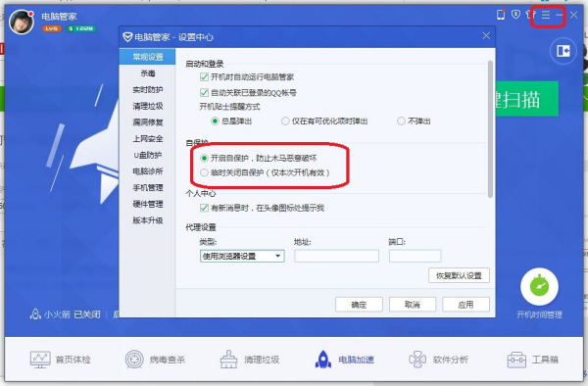Click the LV5 level badge
Screen dimensions: 588x386
52,28
